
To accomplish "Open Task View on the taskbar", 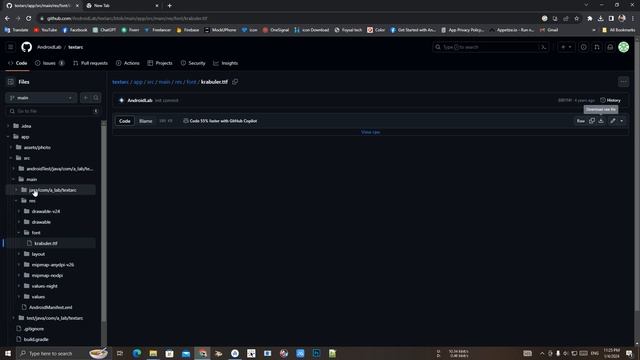I will [x=120, y=353].
